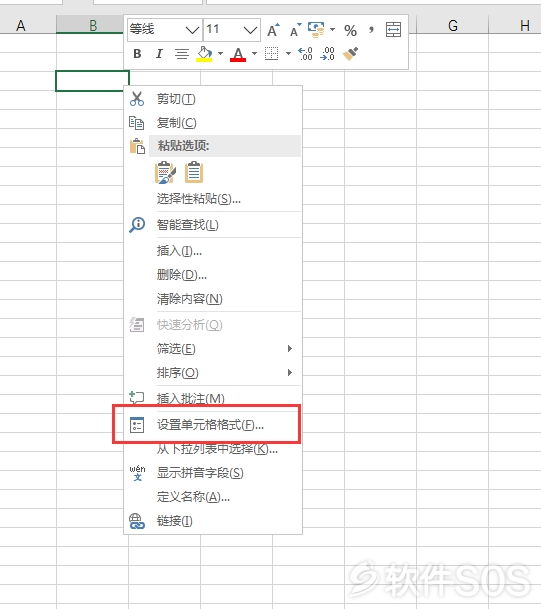Image resolution: width=541 pixels, height=609 pixels.
Task: Paste using keep source formatting icon
Action: (x=165, y=172)
